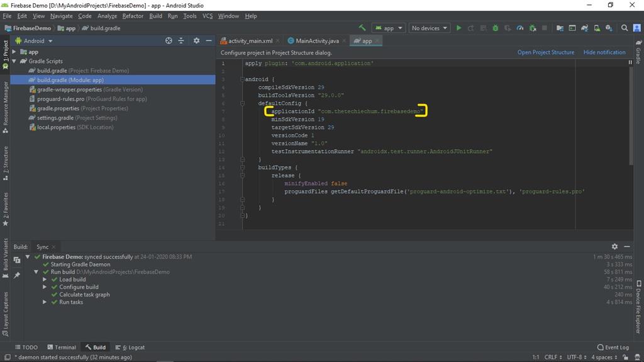Select proguard-rules.pro file
Viewport: 644px width, 362px height.
click(88, 99)
